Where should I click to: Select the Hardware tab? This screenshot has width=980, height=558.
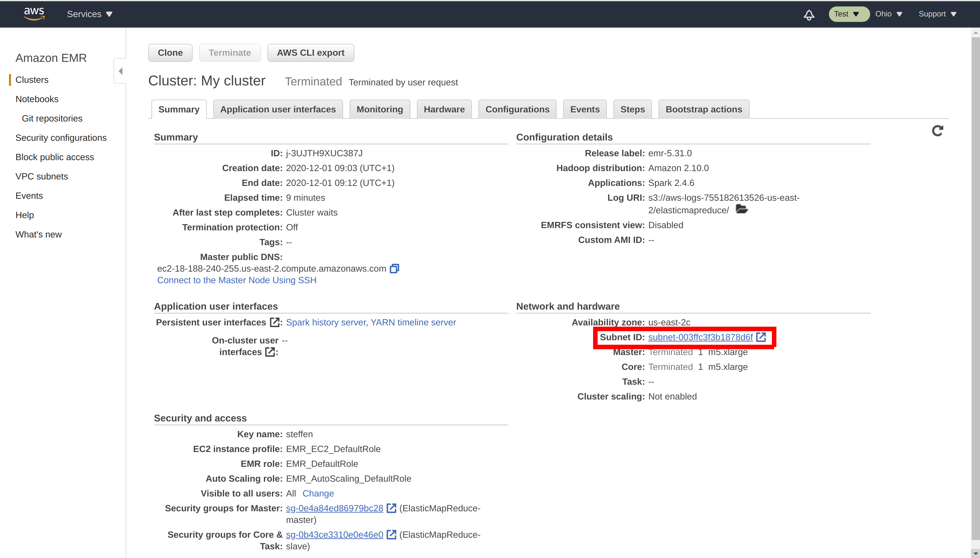(444, 109)
